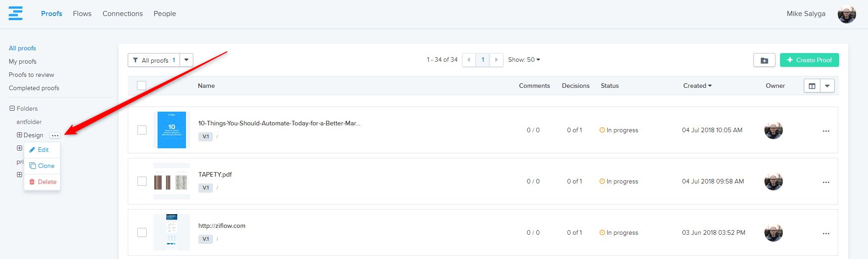This screenshot has width=868, height=259.
Task: Expand the Design folder tree node
Action: tap(19, 135)
